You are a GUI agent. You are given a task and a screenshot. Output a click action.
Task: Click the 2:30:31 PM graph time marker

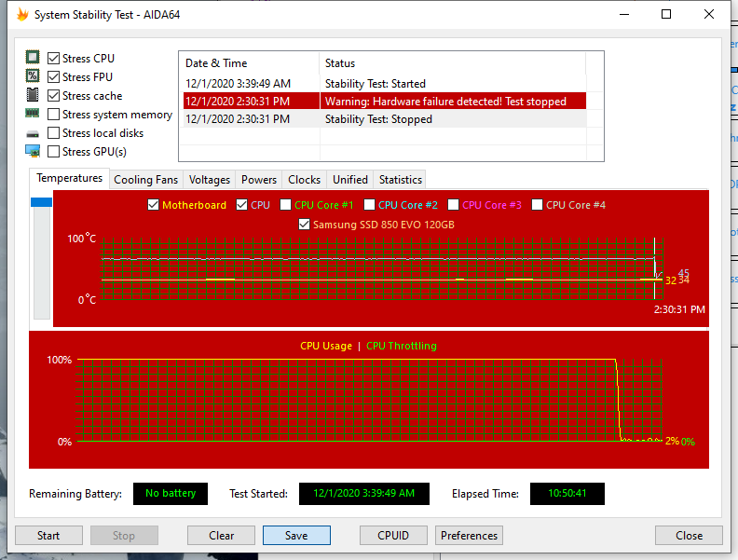(x=679, y=309)
